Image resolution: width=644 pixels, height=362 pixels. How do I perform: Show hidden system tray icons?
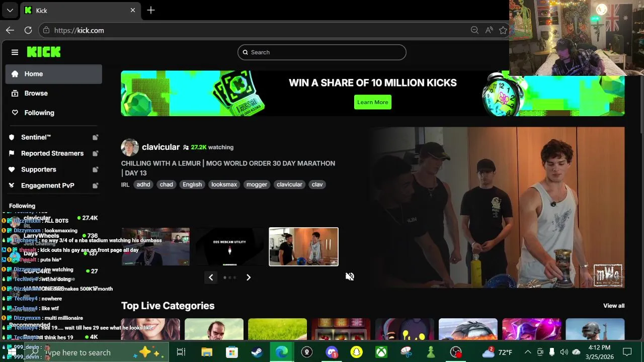(x=528, y=352)
